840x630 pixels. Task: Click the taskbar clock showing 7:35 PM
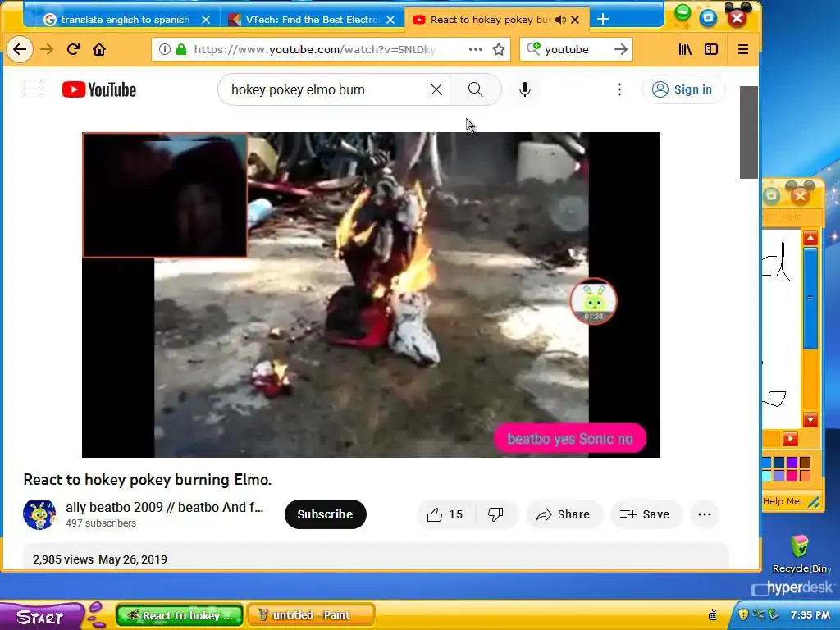pyautogui.click(x=810, y=615)
